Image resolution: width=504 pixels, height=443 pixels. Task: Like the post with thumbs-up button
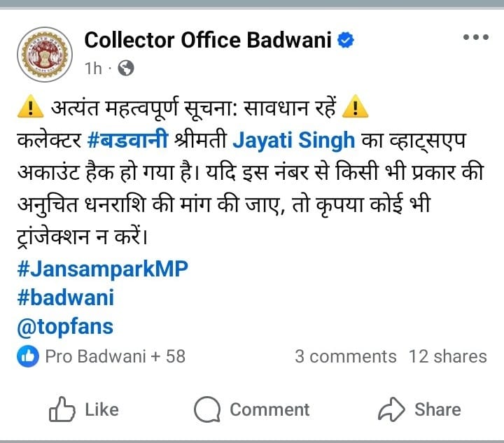tap(84, 409)
